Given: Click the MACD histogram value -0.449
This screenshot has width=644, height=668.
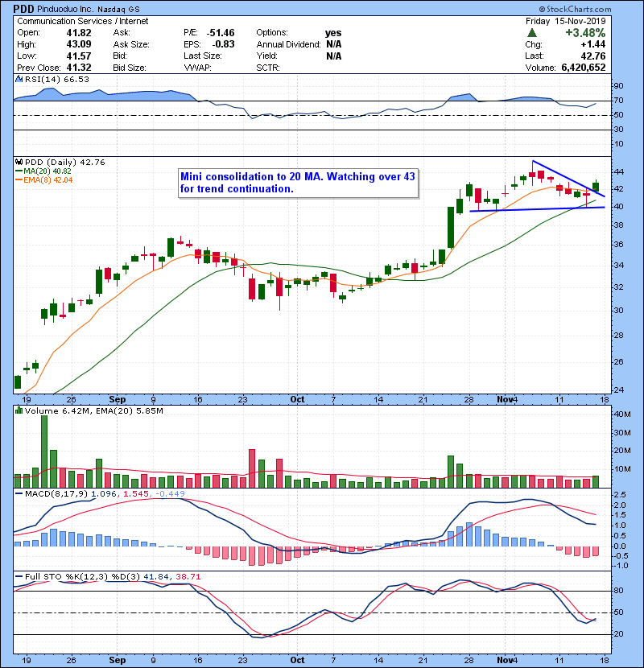Looking at the screenshot, I should pyautogui.click(x=170, y=494).
